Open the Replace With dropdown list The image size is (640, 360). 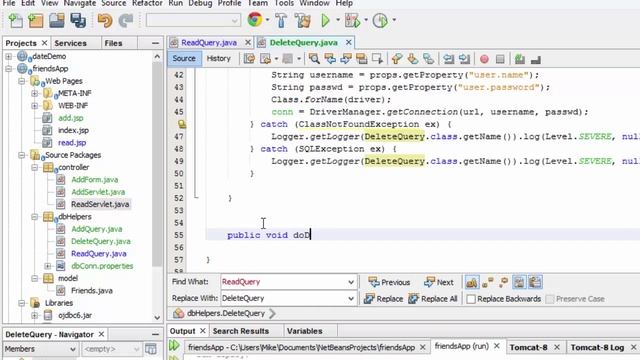351,298
